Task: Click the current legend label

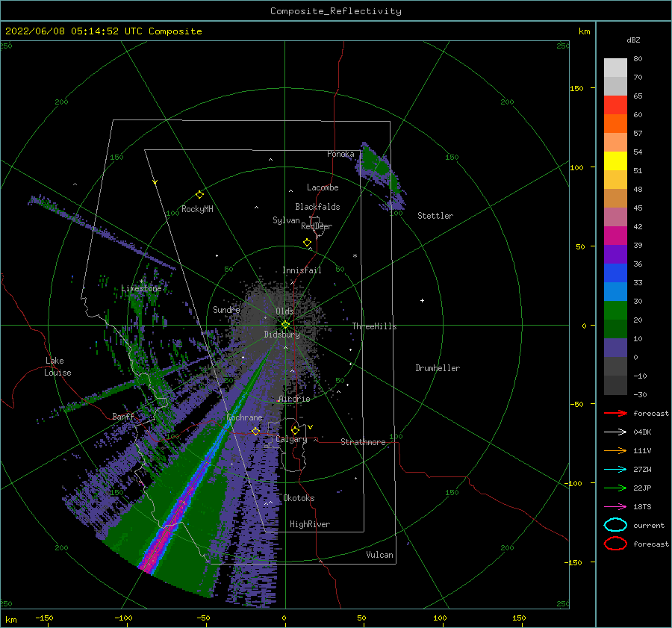Action: click(649, 526)
